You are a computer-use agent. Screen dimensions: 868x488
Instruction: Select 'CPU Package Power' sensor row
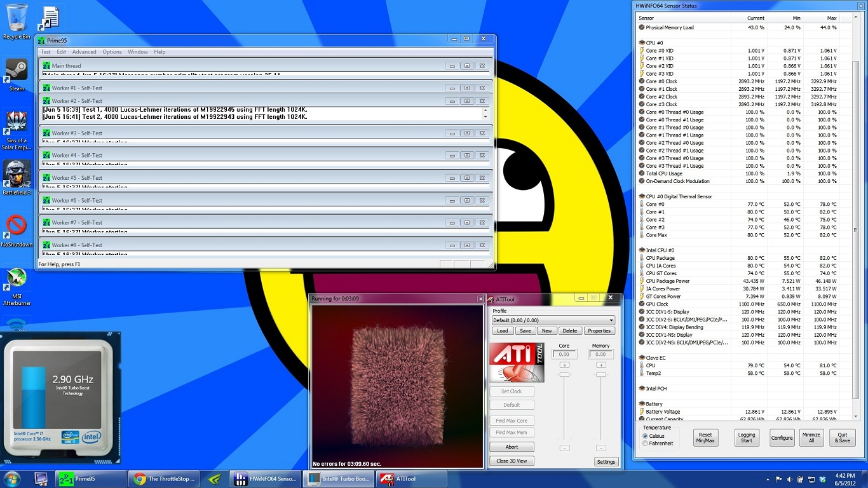coord(743,281)
